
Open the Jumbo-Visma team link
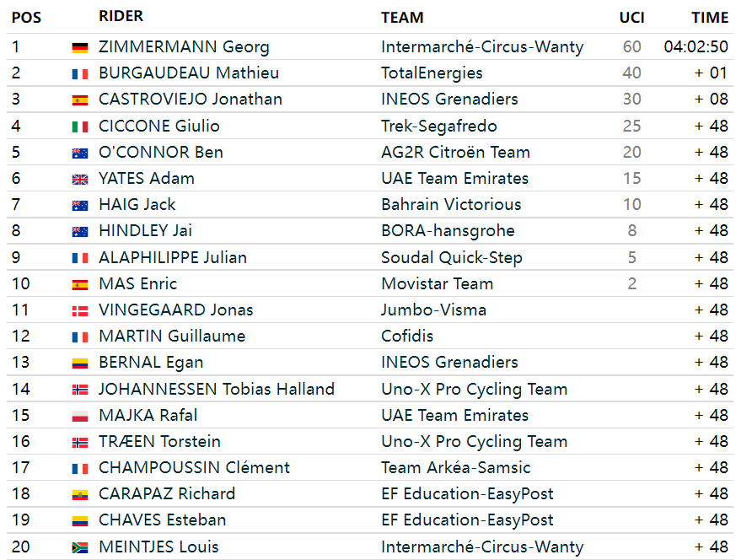click(433, 310)
